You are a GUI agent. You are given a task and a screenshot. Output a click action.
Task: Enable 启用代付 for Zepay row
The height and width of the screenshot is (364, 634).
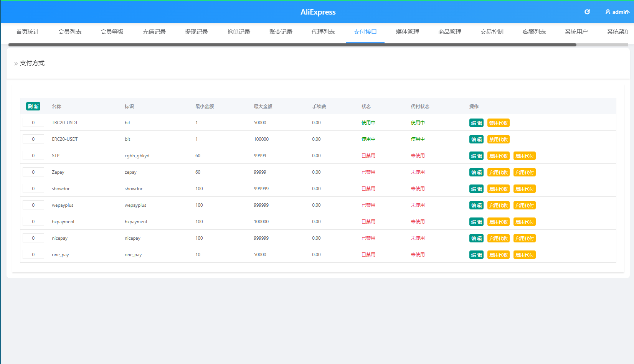click(x=525, y=172)
